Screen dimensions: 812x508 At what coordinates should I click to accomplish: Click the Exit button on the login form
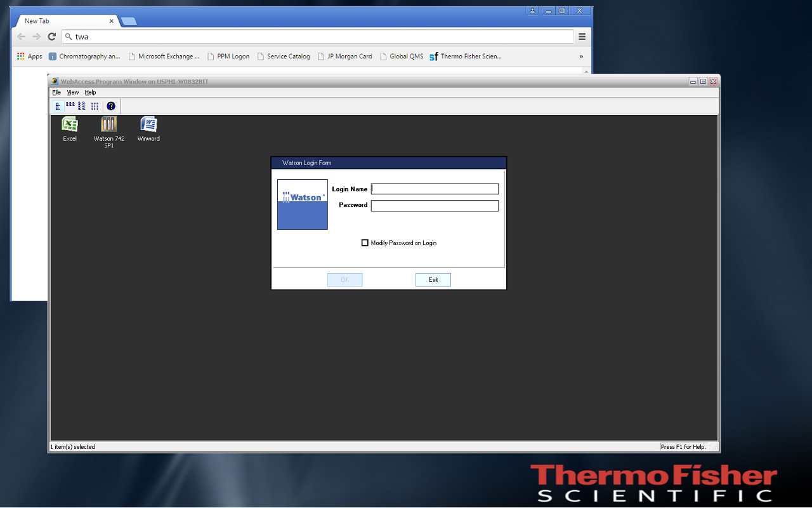[x=433, y=279]
